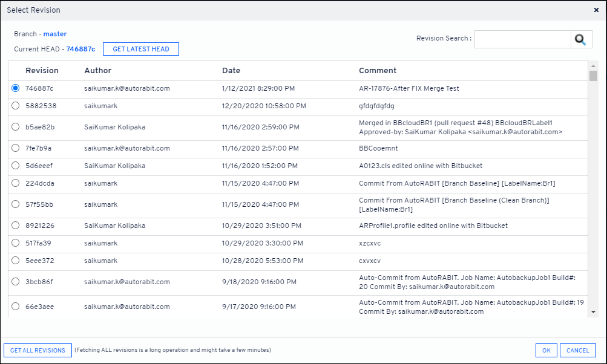Open the master branch link
607x364 pixels.
55,34
